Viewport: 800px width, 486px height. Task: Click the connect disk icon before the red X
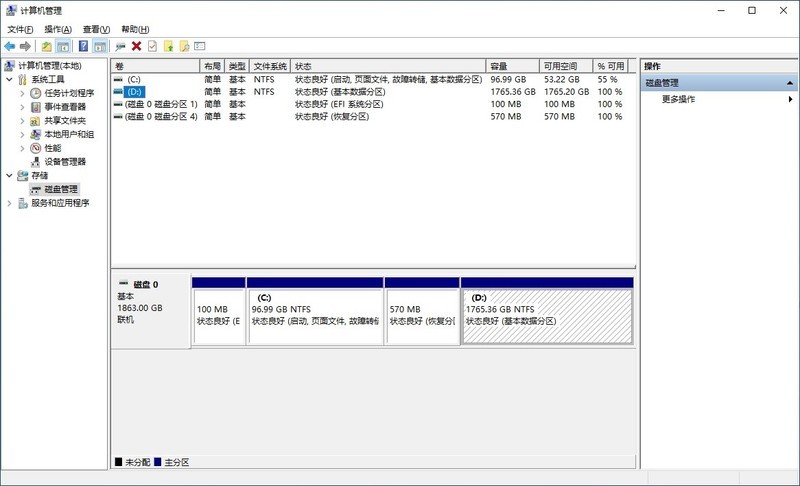click(x=120, y=46)
